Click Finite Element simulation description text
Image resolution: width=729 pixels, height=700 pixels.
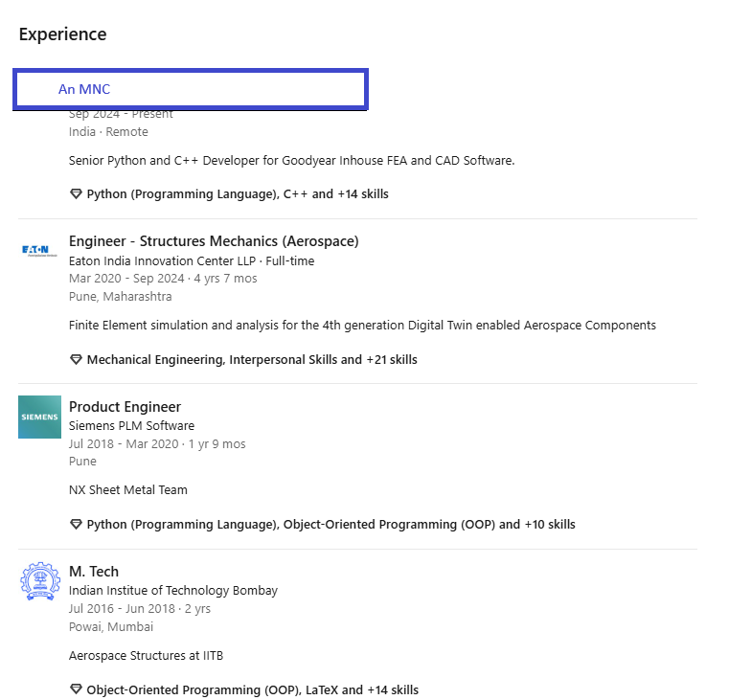362,326
